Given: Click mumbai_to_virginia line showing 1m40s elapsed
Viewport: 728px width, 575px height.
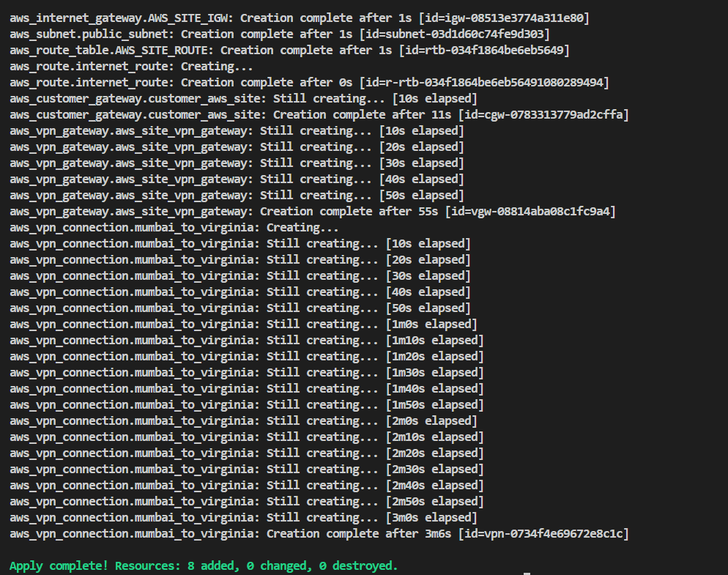Looking at the screenshot, I should coord(247,389).
